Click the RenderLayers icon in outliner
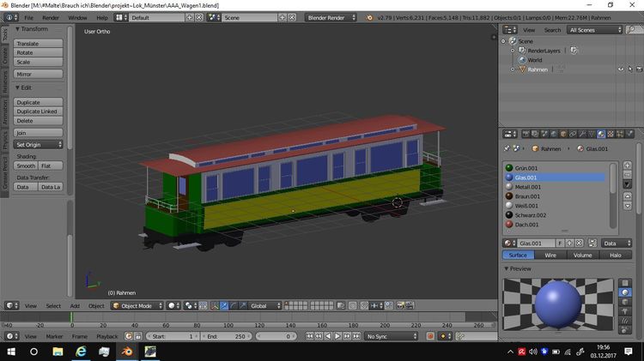Screen dimensions: 644x361 click(522, 51)
